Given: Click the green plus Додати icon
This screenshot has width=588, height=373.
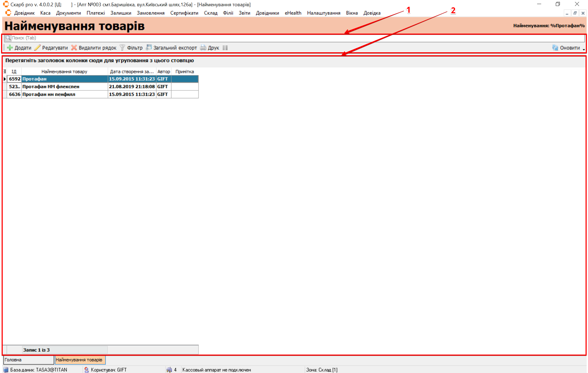Looking at the screenshot, I should point(10,48).
